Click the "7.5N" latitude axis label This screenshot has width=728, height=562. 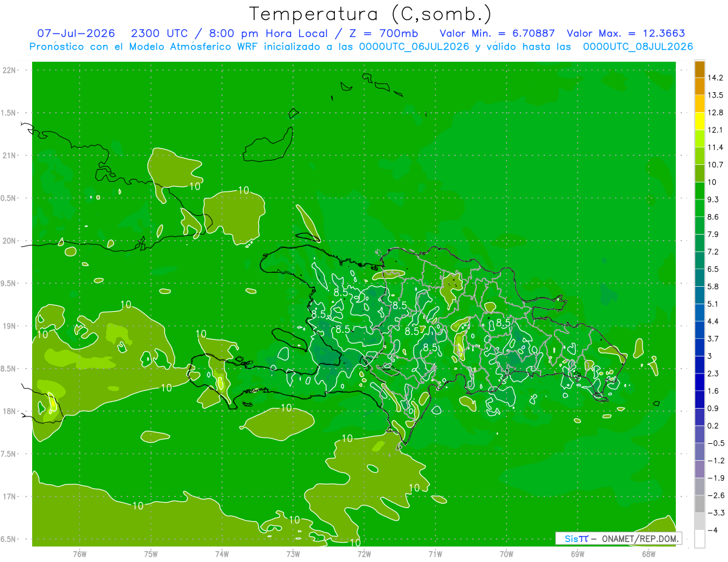[8, 454]
